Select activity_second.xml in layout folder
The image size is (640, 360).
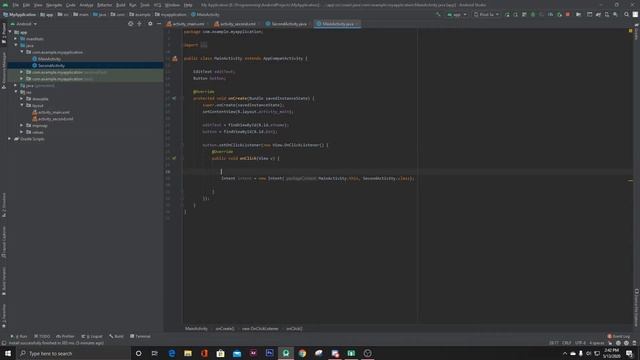coord(53,119)
